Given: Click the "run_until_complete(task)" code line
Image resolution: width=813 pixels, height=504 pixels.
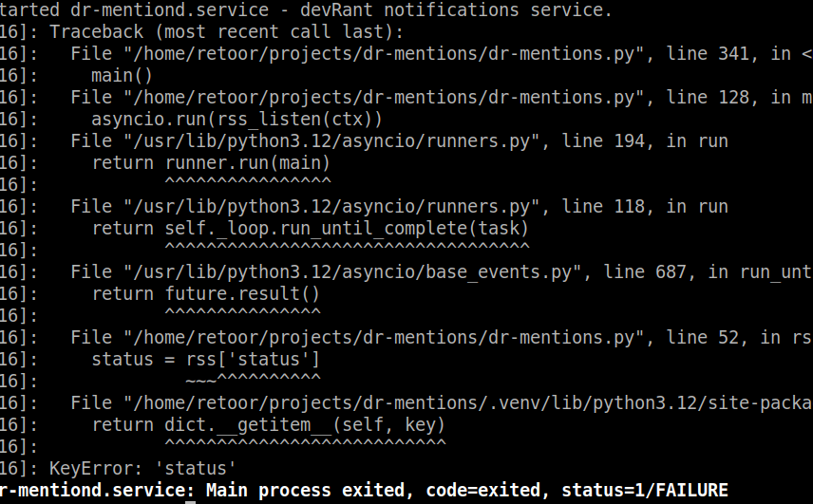Looking at the screenshot, I should coord(310,229).
